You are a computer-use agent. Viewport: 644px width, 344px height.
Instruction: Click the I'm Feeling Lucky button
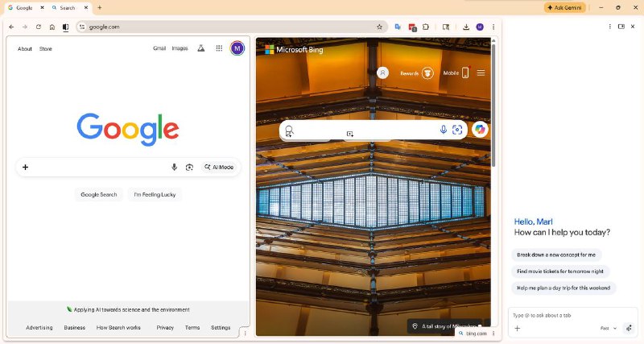155,194
